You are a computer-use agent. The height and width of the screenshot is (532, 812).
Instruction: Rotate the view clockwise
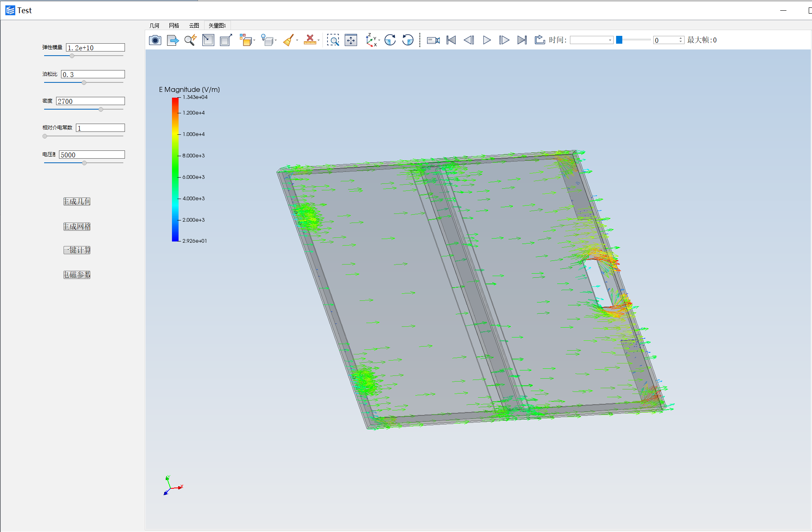[x=390, y=40]
